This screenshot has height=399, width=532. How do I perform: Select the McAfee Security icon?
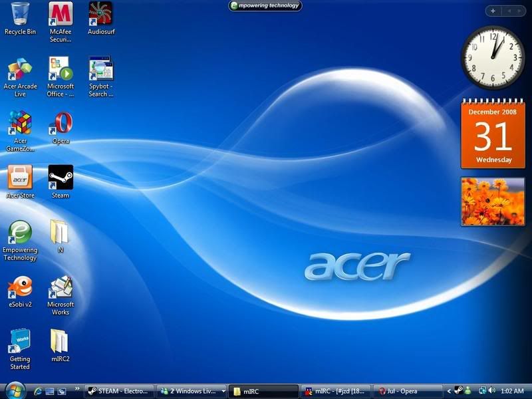point(61,15)
